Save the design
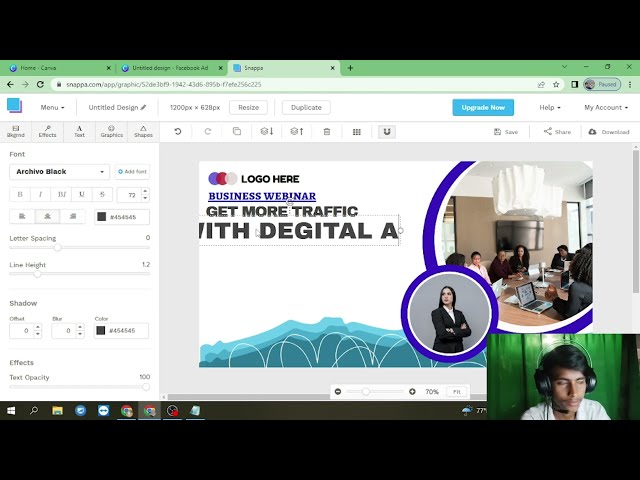This screenshot has width=640, height=480. [x=506, y=132]
